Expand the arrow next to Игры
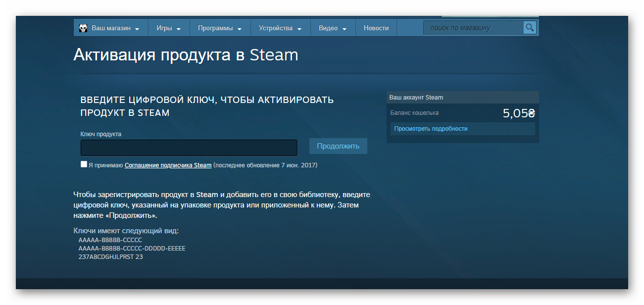Image resolution: width=644 pixels, height=305 pixels. click(179, 29)
